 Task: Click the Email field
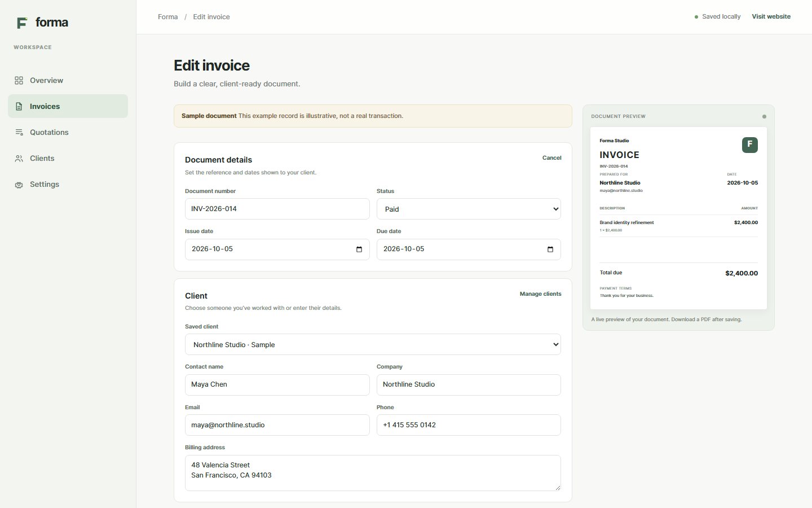(277, 425)
